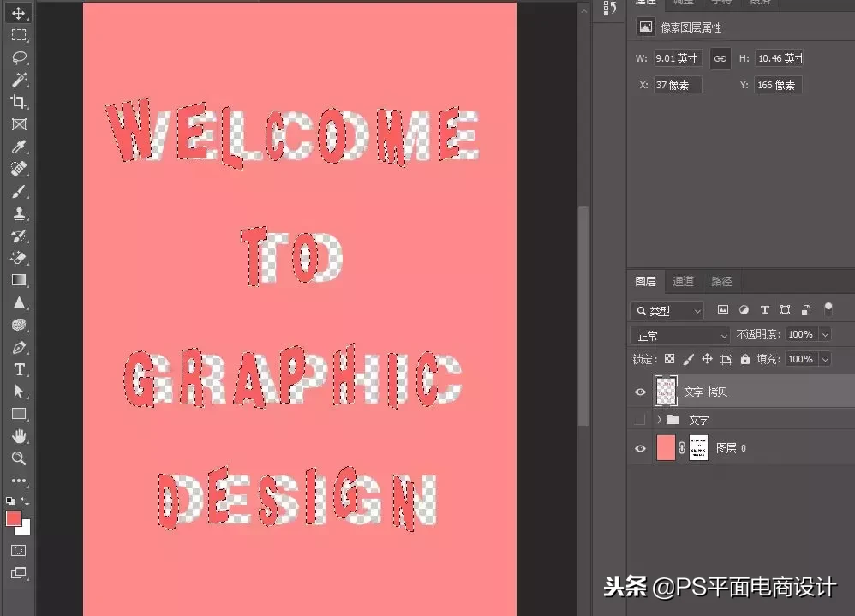Select the Healing Brush tool
This screenshot has width=855, height=616.
pos(19,169)
